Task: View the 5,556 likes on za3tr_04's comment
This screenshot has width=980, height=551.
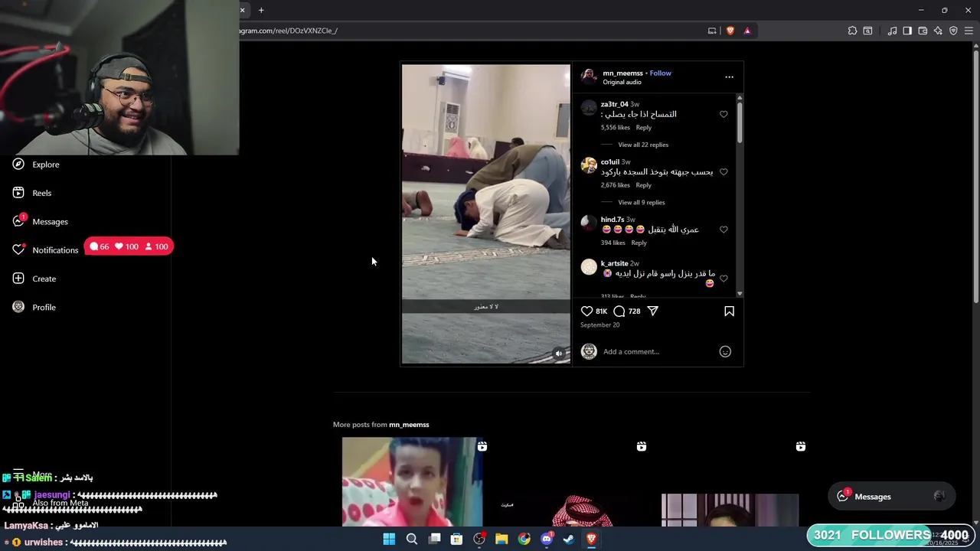Action: 616,128
